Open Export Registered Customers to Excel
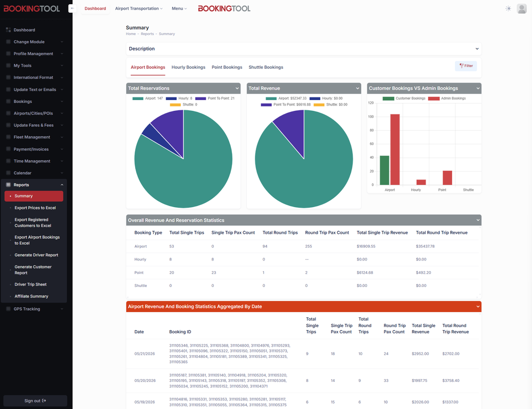532x409 pixels. pyautogui.click(x=33, y=223)
